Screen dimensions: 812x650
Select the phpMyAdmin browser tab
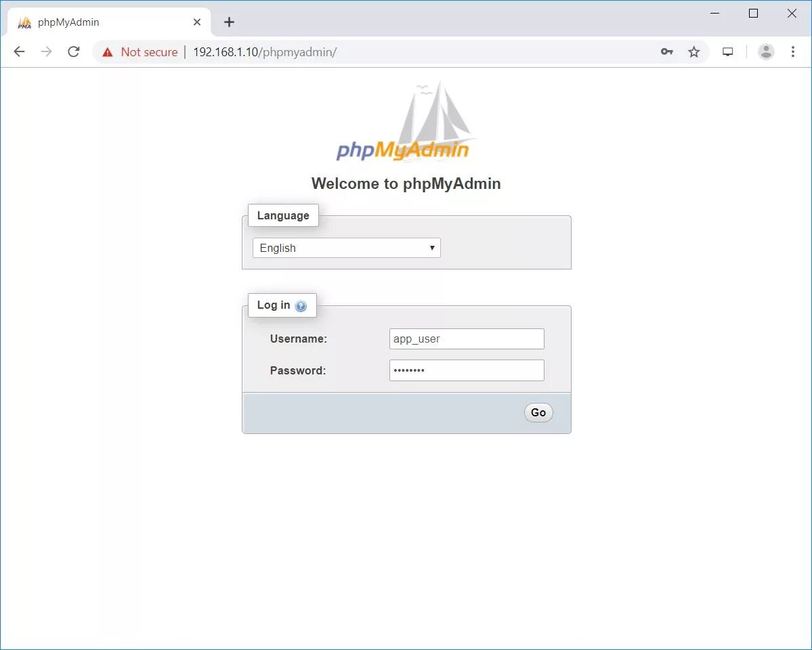[109, 22]
